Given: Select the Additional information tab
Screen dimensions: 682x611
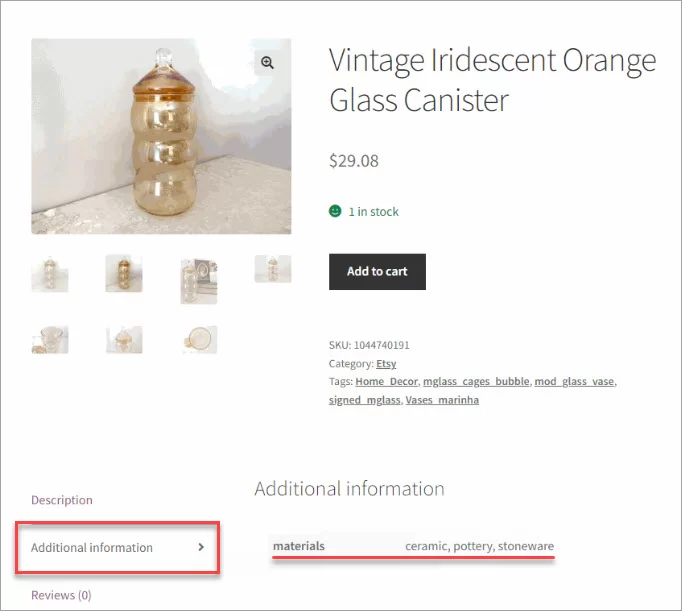Looking at the screenshot, I should [92, 548].
